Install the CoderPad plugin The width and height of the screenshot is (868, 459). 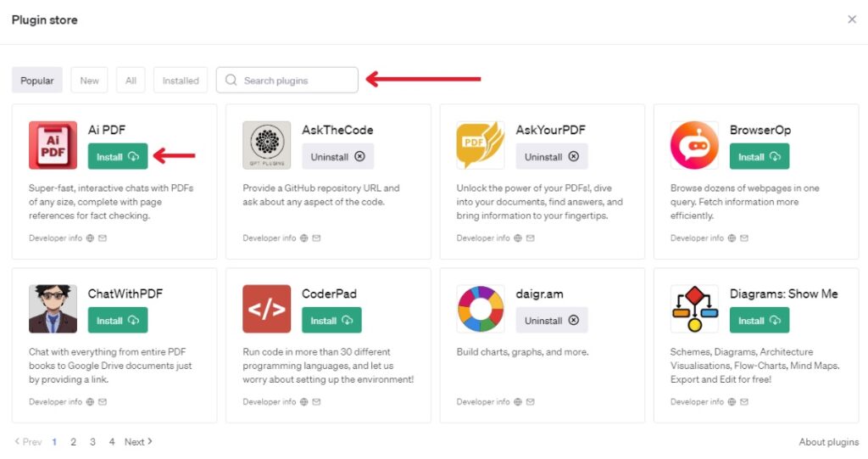[x=331, y=320]
